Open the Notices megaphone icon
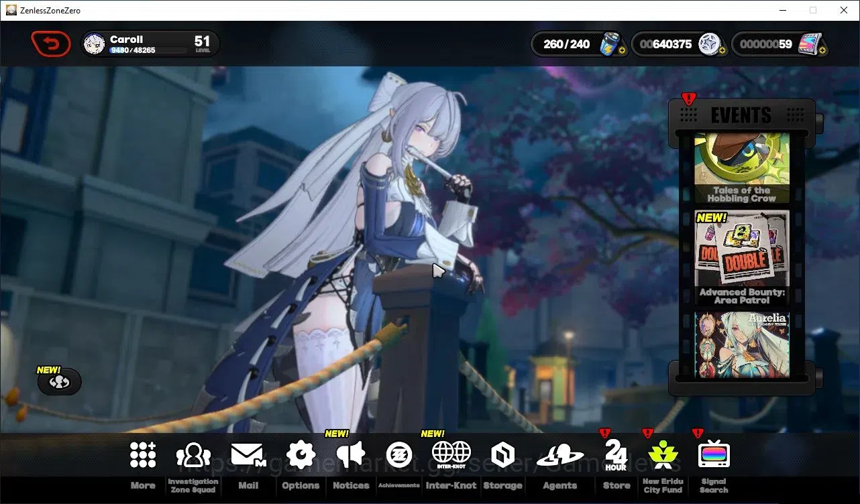860x504 pixels. pyautogui.click(x=351, y=455)
